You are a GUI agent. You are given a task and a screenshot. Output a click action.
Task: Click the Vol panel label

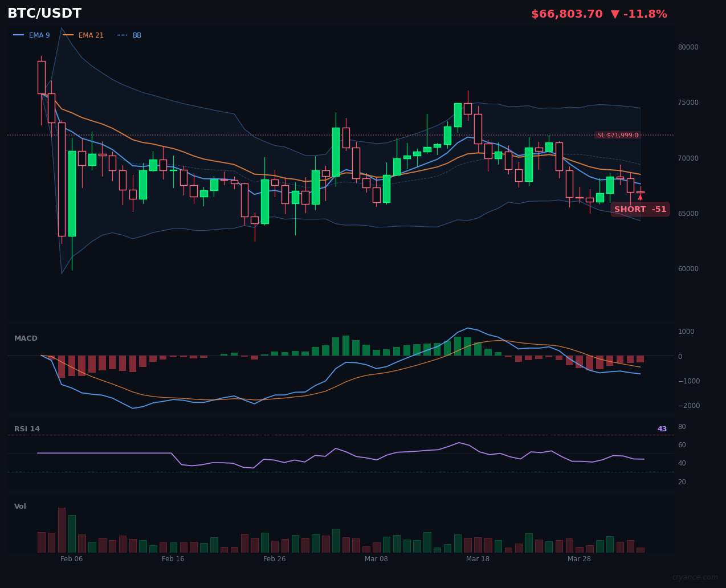(20, 507)
